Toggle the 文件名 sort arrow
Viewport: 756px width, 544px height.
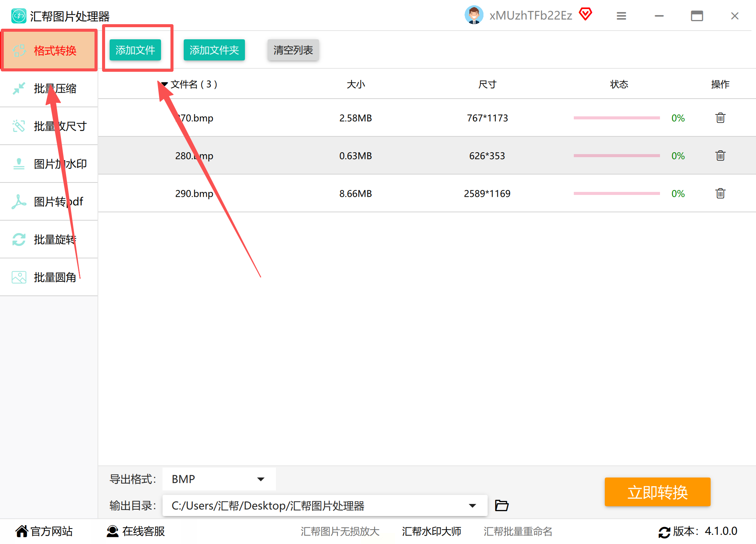pyautogui.click(x=165, y=84)
